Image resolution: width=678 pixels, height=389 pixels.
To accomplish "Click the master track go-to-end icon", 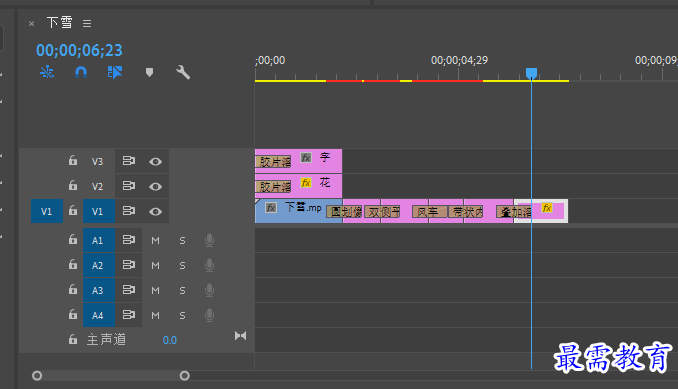I will 240,336.
